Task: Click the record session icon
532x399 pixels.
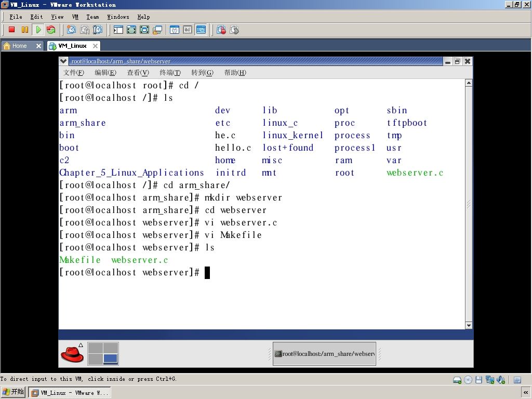Action: (x=221, y=30)
